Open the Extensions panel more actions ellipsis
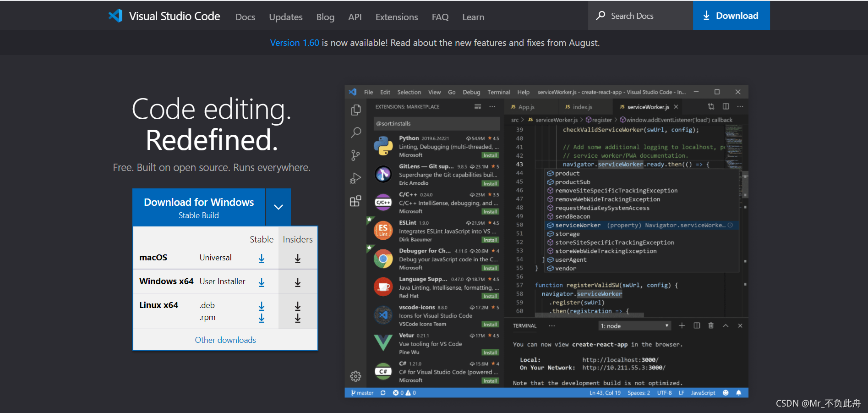 pos(492,107)
